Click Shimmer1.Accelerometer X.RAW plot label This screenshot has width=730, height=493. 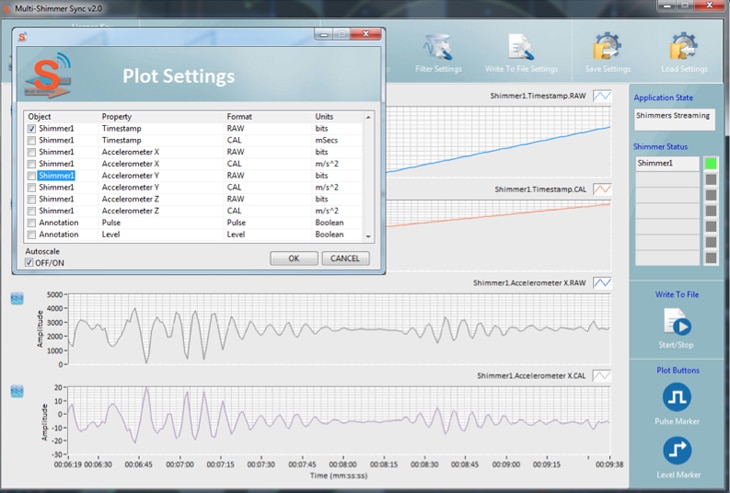point(529,283)
